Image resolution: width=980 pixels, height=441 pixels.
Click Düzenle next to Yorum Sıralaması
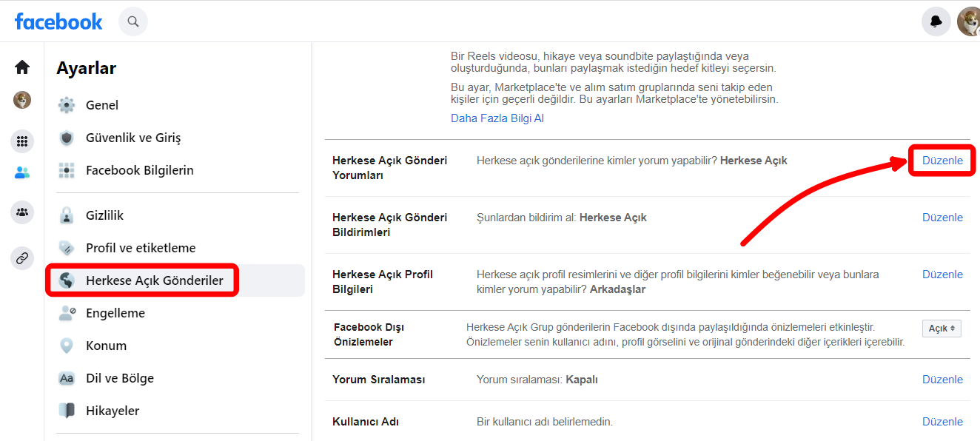click(x=942, y=380)
